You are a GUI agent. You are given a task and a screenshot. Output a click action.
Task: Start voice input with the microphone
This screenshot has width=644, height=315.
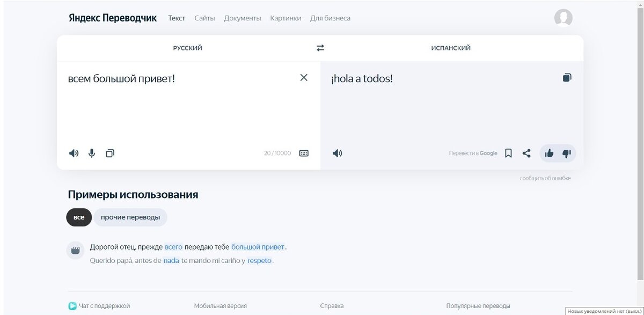point(92,153)
